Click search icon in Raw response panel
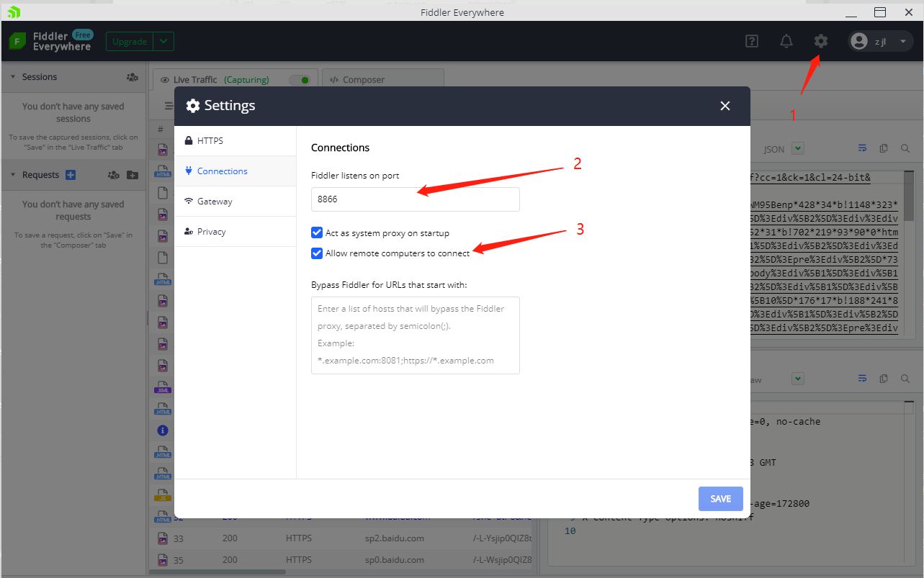 905,379
